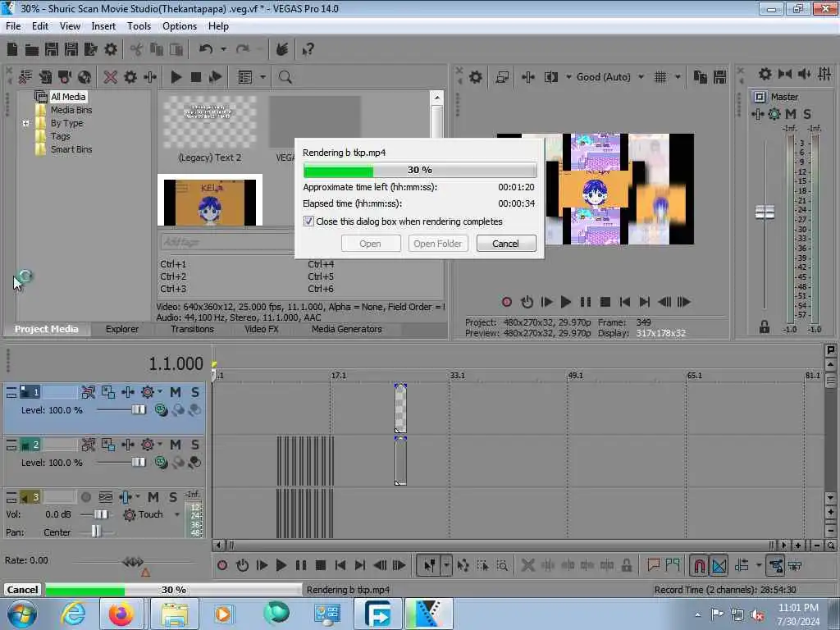Open the File menu
840x630 pixels.
(x=13, y=26)
